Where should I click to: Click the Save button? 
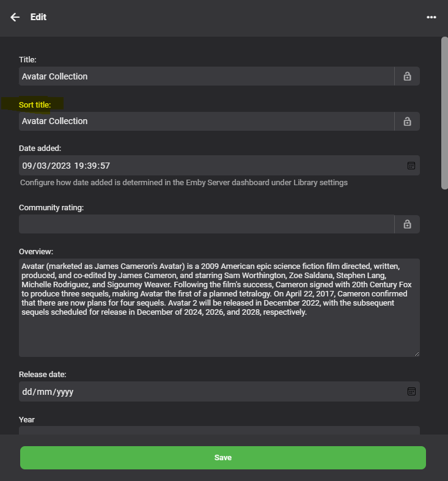pos(223,458)
